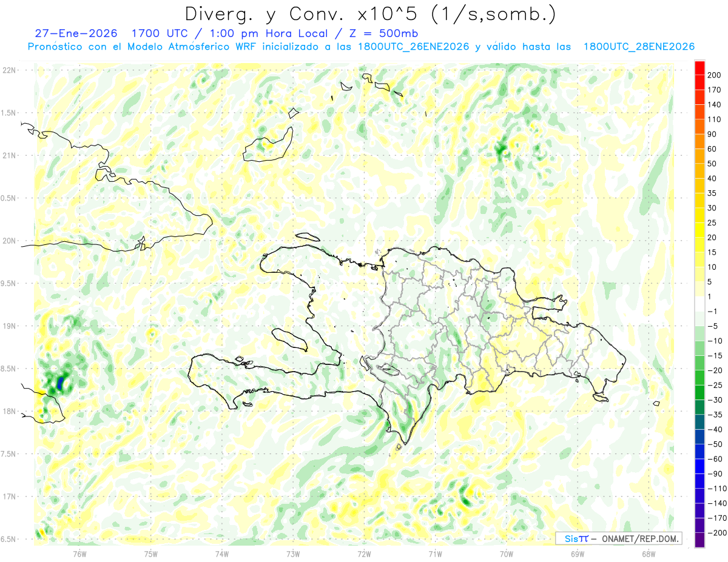The width and height of the screenshot is (728, 562).
Task: Click the '75W' longitude label
Action: pos(151,554)
